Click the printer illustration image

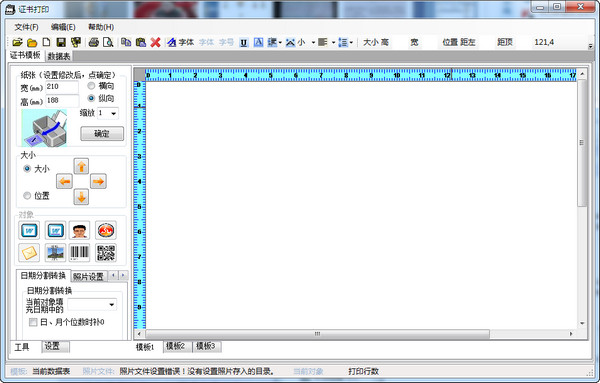pyautogui.click(x=44, y=127)
